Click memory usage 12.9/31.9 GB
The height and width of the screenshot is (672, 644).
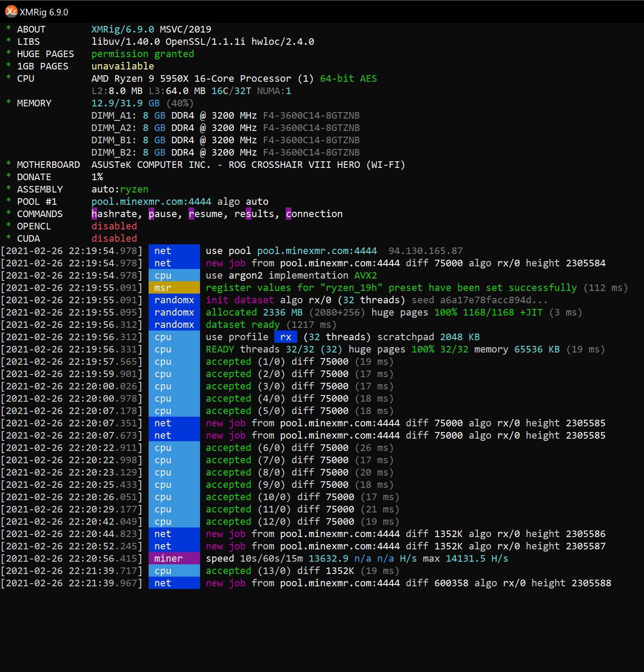tap(125, 103)
